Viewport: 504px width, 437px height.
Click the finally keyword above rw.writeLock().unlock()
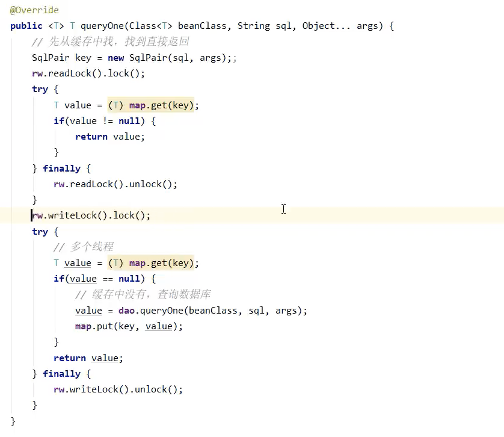pos(62,374)
